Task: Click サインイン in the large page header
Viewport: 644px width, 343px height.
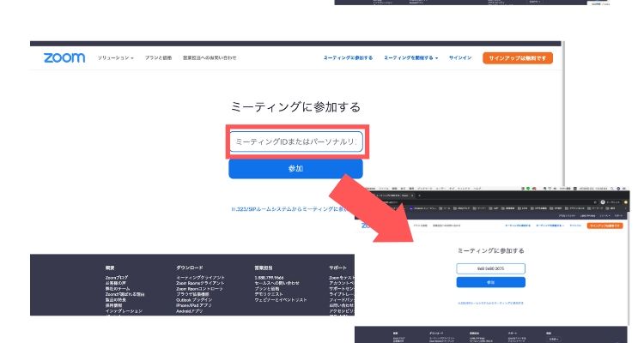Action: pyautogui.click(x=460, y=57)
